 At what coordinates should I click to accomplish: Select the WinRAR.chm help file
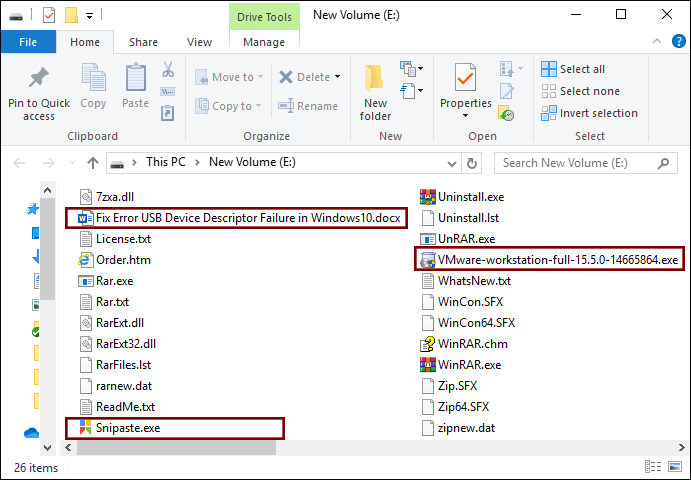[x=464, y=344]
